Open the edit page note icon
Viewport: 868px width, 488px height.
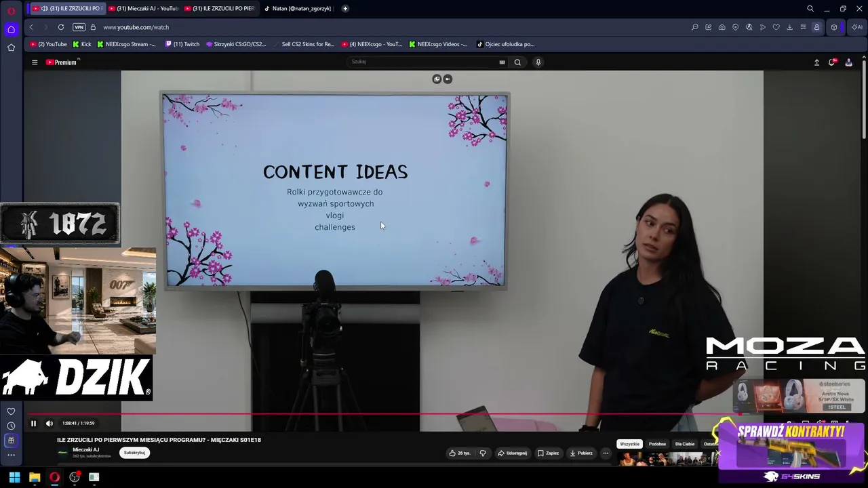(x=709, y=27)
